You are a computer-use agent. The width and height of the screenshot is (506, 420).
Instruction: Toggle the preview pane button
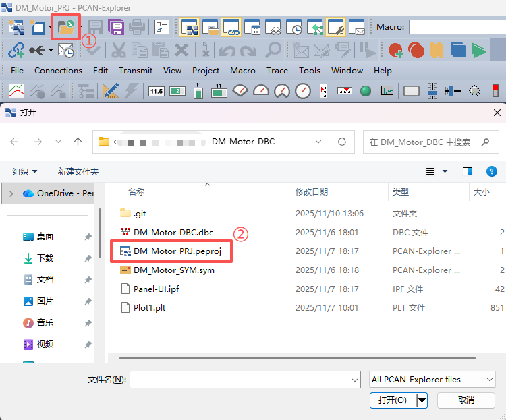click(x=468, y=171)
